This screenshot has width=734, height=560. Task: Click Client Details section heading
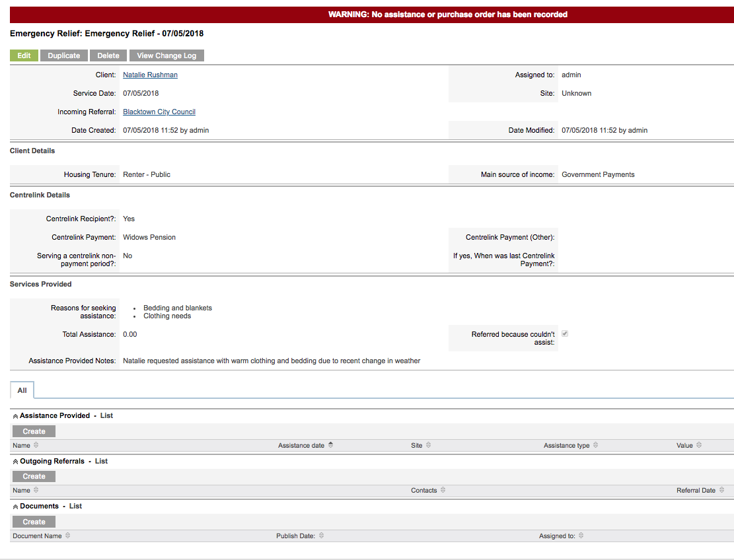32,151
